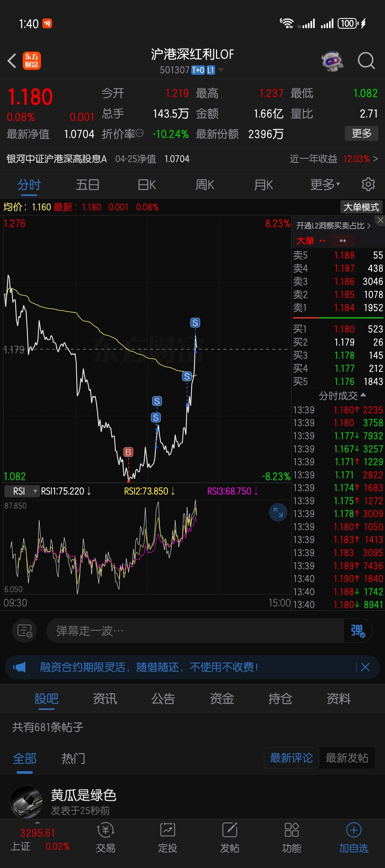Sort by 最新发帖
Viewport: 385px width, 868px height.
pos(347,758)
